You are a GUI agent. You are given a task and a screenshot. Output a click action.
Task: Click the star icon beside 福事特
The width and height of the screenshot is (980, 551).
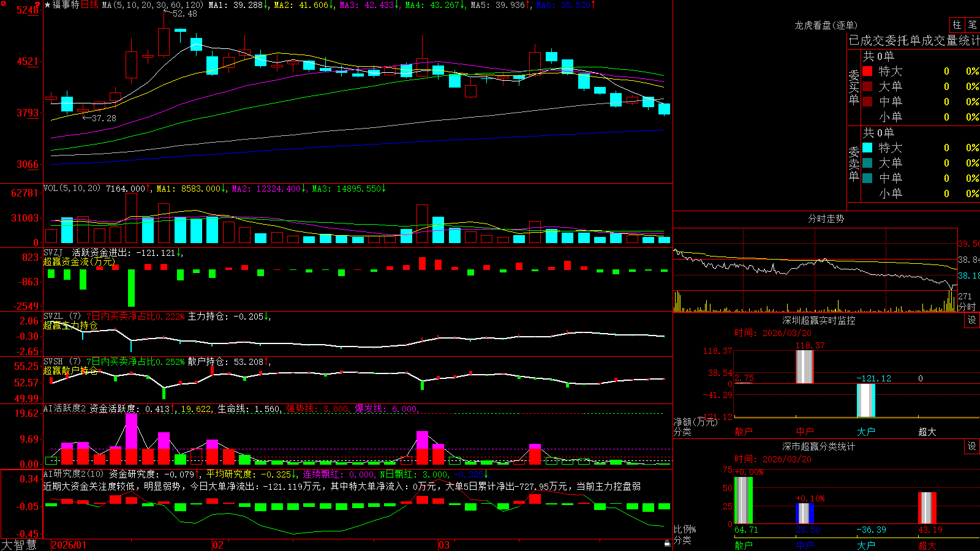47,4
